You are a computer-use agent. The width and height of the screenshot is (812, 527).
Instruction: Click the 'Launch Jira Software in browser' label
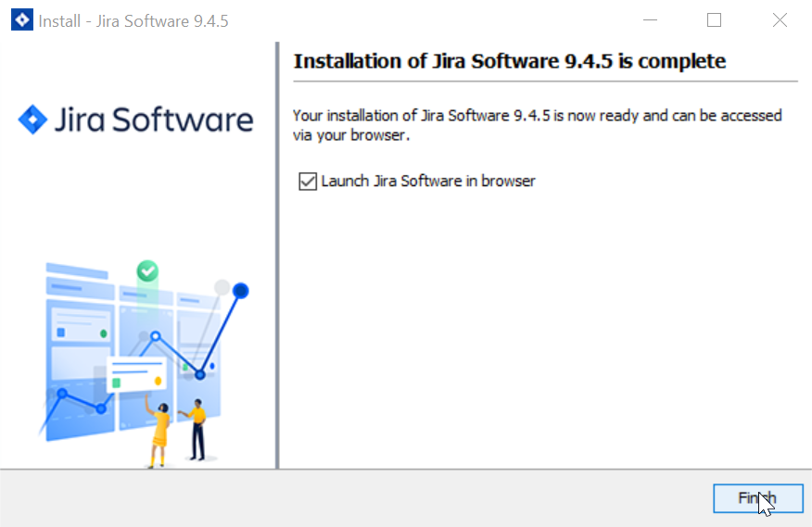(427, 182)
